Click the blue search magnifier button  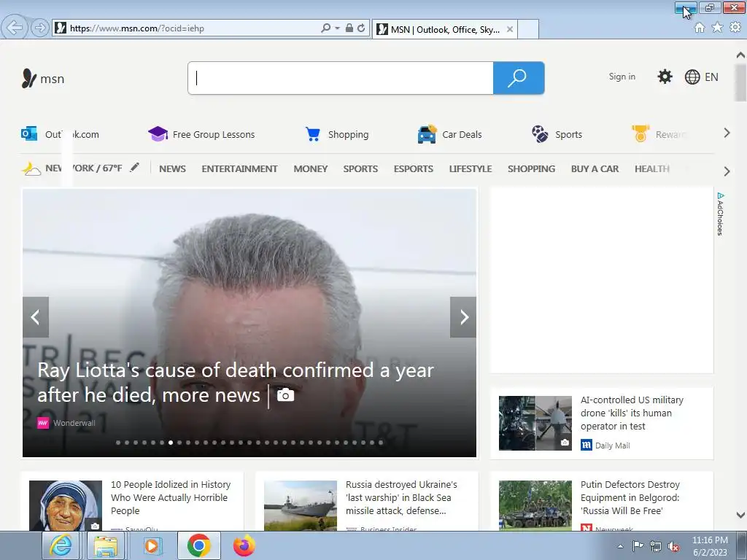tap(519, 78)
